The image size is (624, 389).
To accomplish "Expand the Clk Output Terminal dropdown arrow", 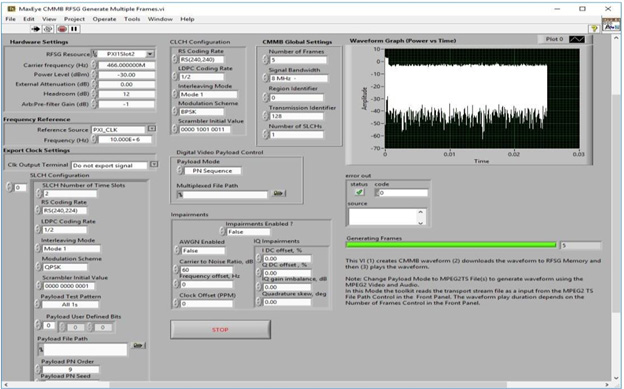I will tap(154, 164).
